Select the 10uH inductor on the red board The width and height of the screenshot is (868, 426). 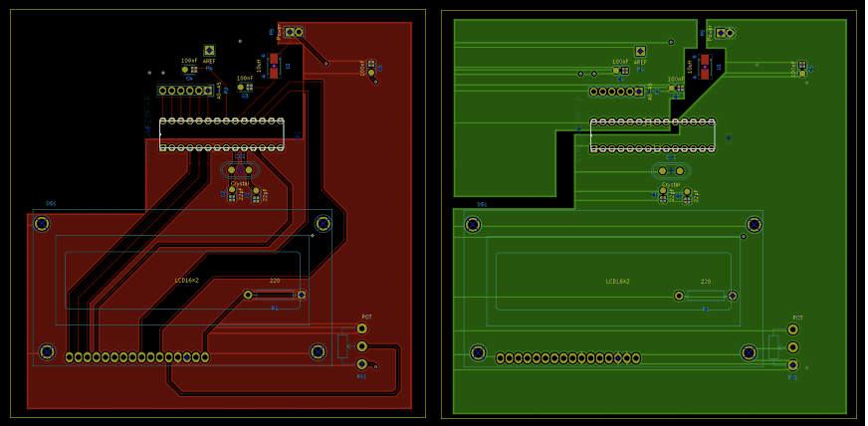273,65
